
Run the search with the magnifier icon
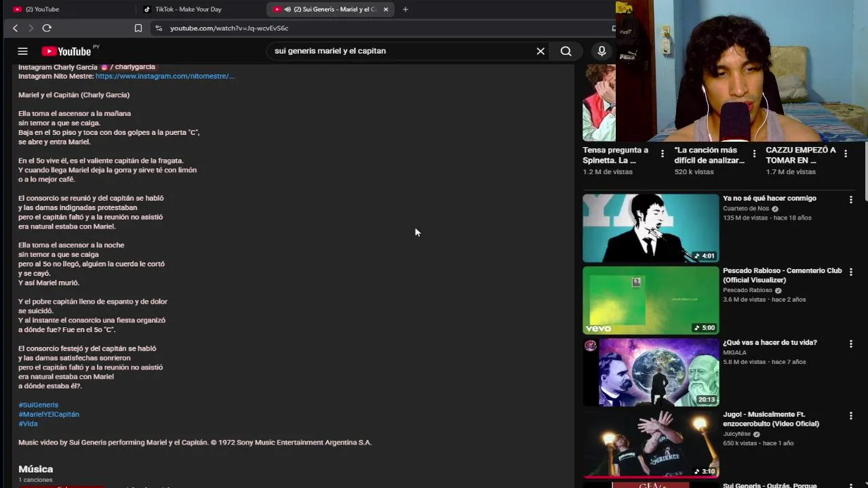coord(566,51)
